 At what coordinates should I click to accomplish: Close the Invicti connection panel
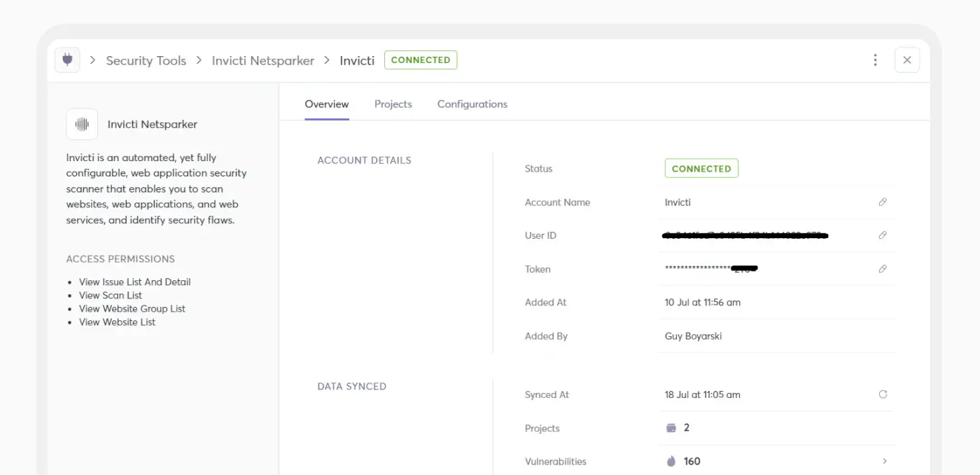pyautogui.click(x=906, y=60)
